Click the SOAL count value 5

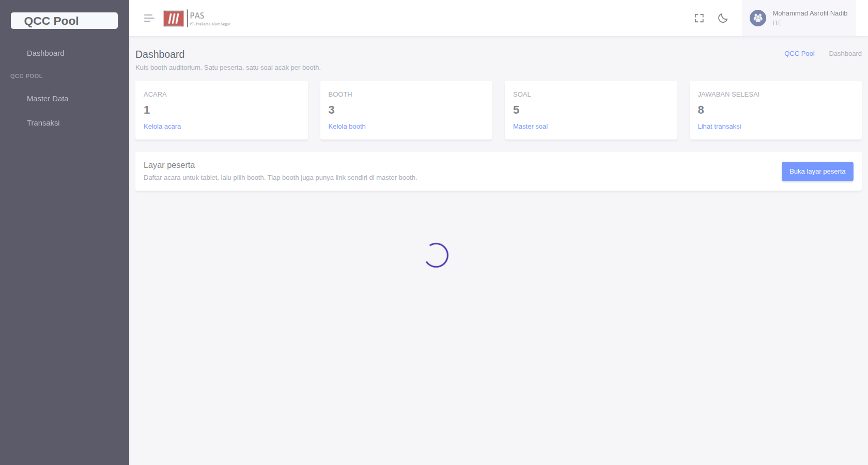click(x=516, y=110)
